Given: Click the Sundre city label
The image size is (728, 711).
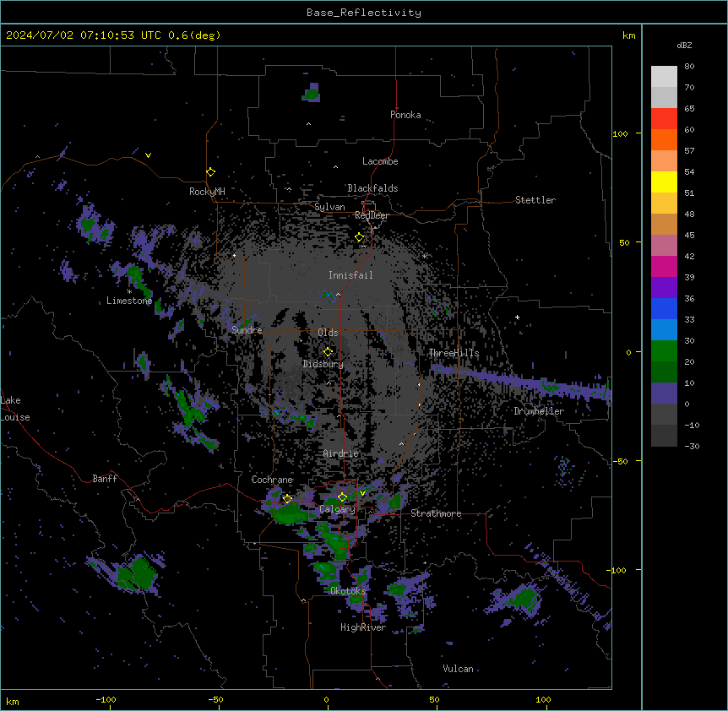Looking at the screenshot, I should click(x=247, y=330).
